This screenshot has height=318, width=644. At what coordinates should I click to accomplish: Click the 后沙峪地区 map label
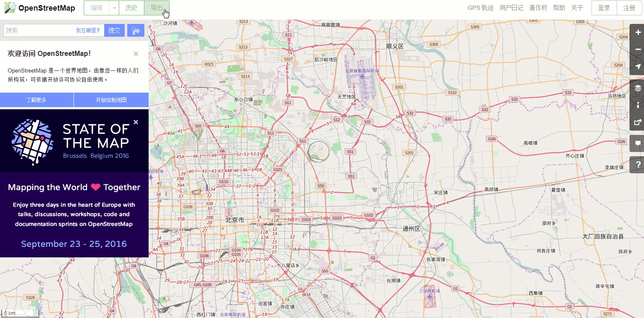326,59
